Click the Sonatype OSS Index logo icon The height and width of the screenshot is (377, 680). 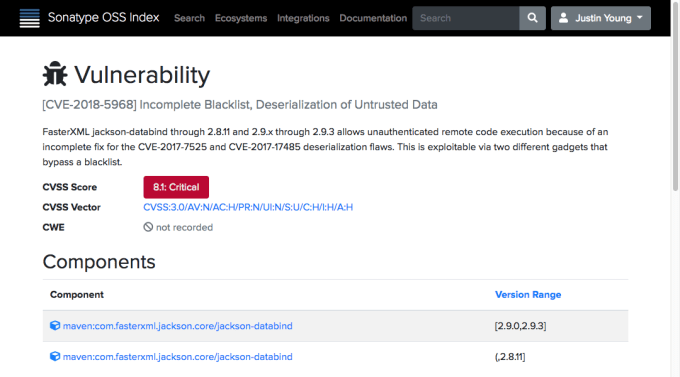point(29,18)
